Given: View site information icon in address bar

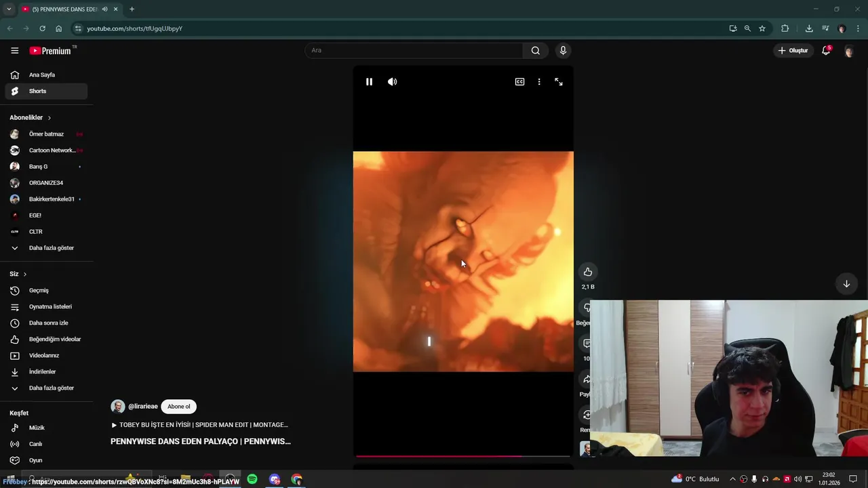Looking at the screenshot, I should (78, 28).
